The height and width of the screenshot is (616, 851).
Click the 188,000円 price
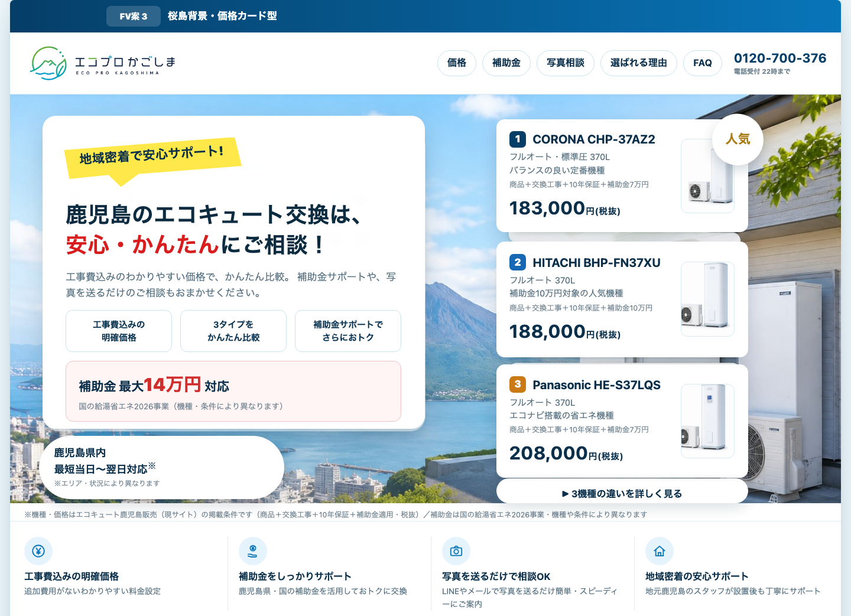(x=565, y=332)
